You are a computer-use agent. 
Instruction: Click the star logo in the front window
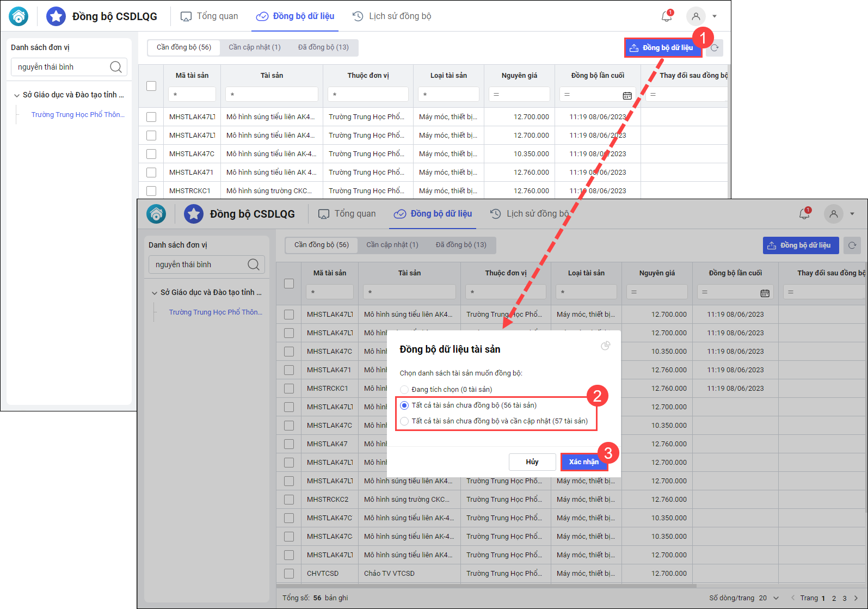(x=194, y=214)
